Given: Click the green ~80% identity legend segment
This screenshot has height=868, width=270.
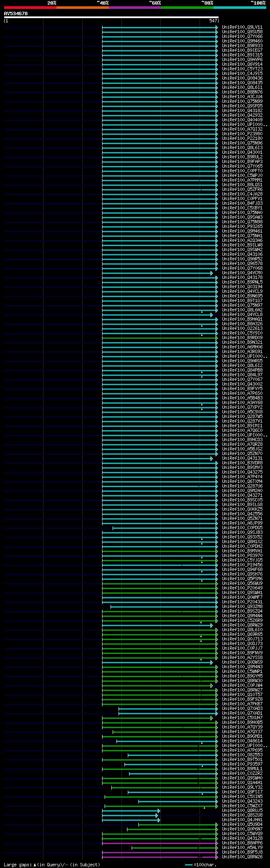Looking at the screenshot, I should tap(187, 8).
